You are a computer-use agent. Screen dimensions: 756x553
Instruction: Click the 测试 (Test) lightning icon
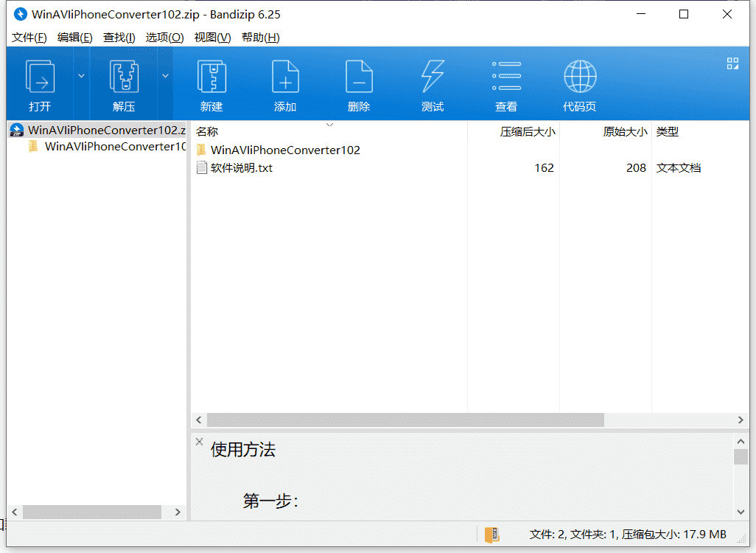click(433, 76)
